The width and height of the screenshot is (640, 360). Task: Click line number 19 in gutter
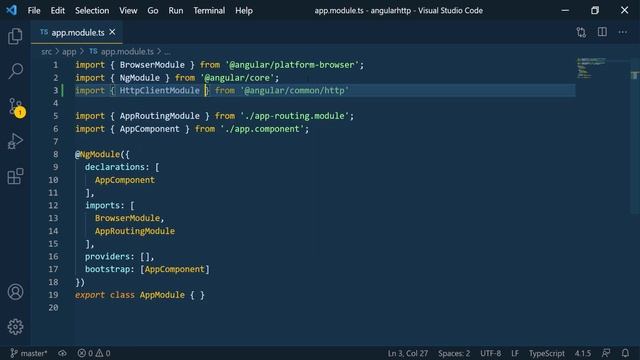click(x=53, y=295)
